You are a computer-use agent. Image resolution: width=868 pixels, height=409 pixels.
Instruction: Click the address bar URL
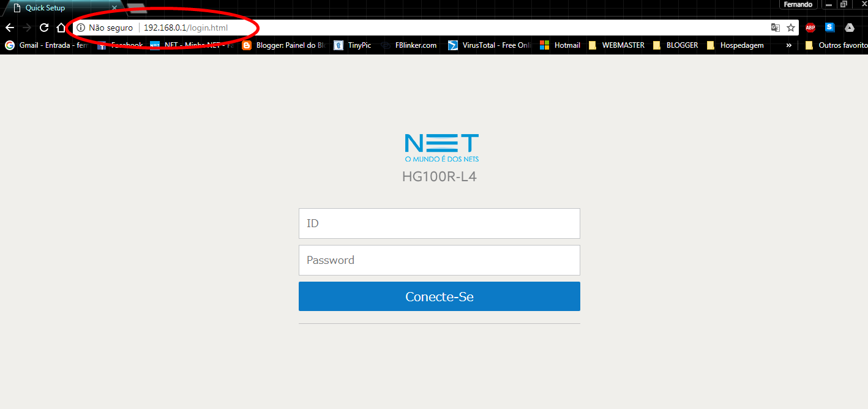pos(185,28)
